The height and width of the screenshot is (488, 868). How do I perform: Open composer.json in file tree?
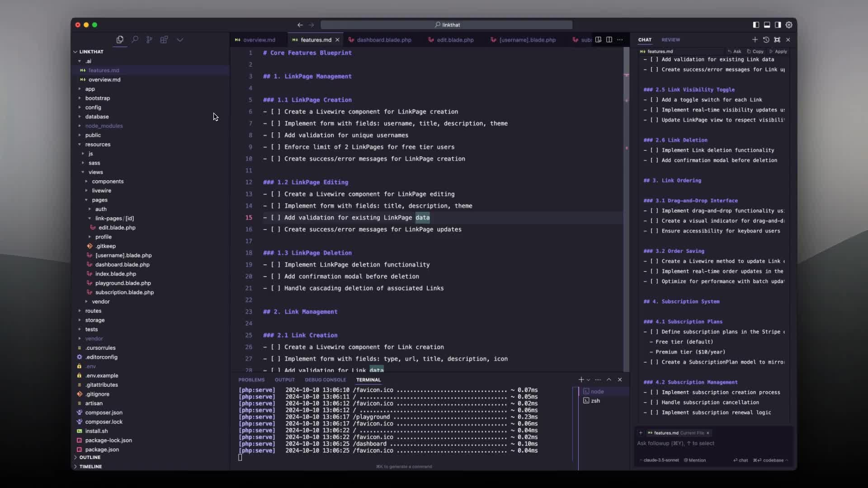(x=150, y=413)
